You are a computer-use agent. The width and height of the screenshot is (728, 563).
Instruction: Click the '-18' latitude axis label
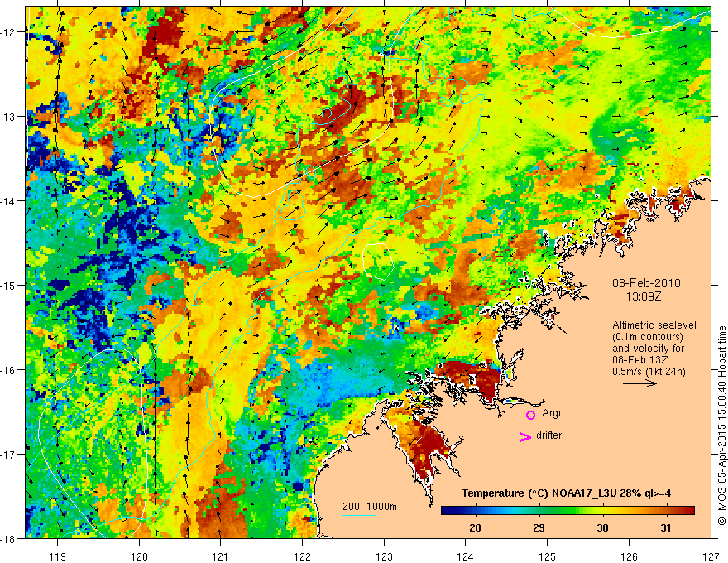tap(8, 538)
